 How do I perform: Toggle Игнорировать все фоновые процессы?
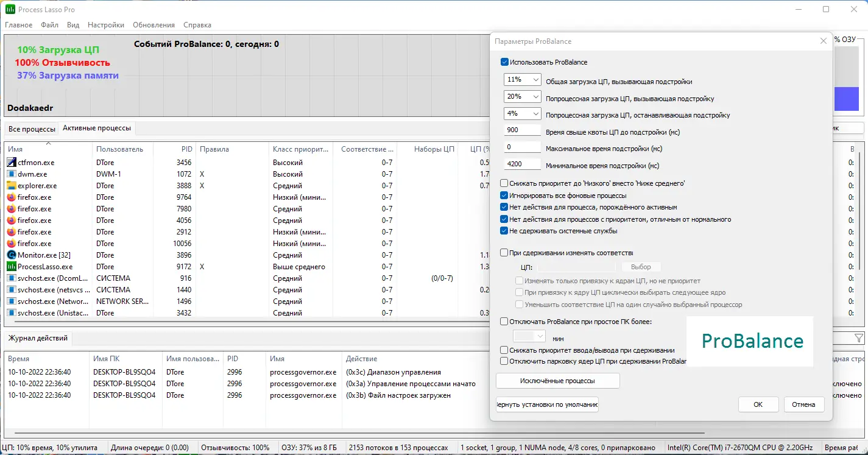(504, 196)
